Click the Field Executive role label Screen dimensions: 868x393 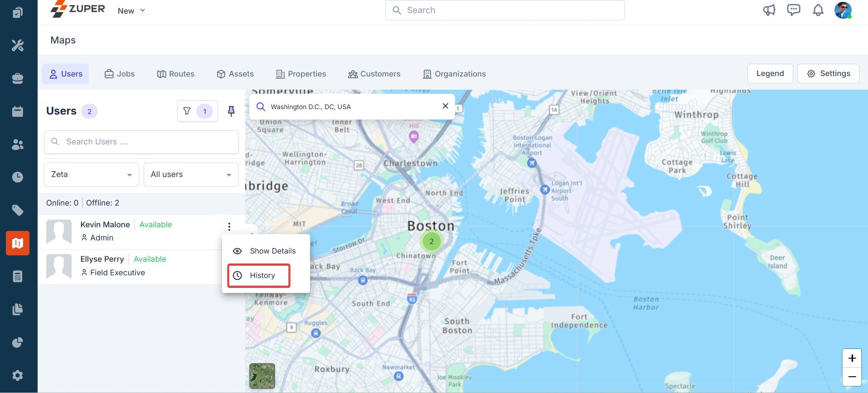[x=117, y=273]
